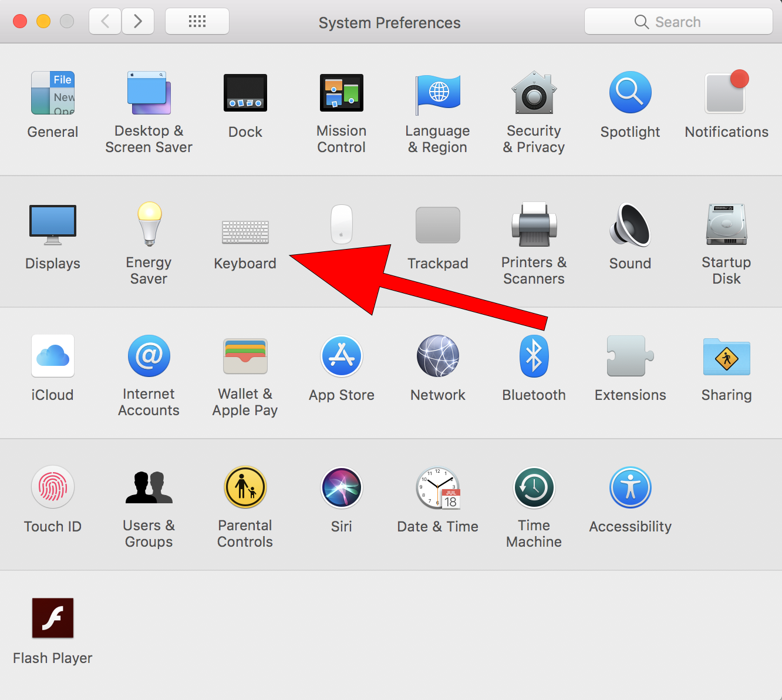Click the Bluetooth preferences icon

click(x=534, y=356)
